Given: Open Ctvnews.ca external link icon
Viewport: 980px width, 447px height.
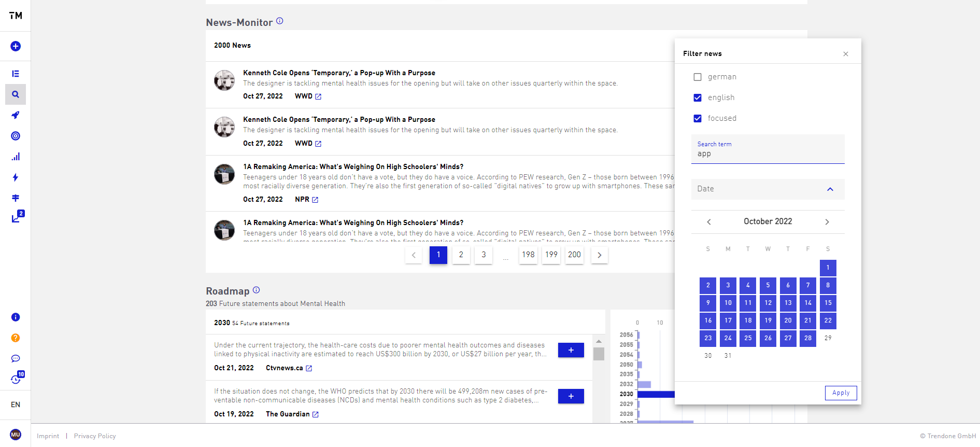Looking at the screenshot, I should pos(309,368).
